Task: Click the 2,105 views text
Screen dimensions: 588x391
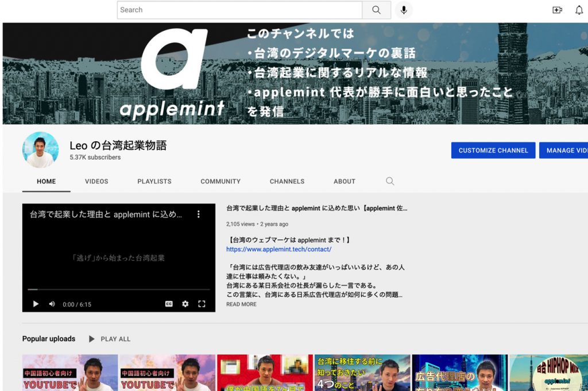Action: (x=241, y=224)
